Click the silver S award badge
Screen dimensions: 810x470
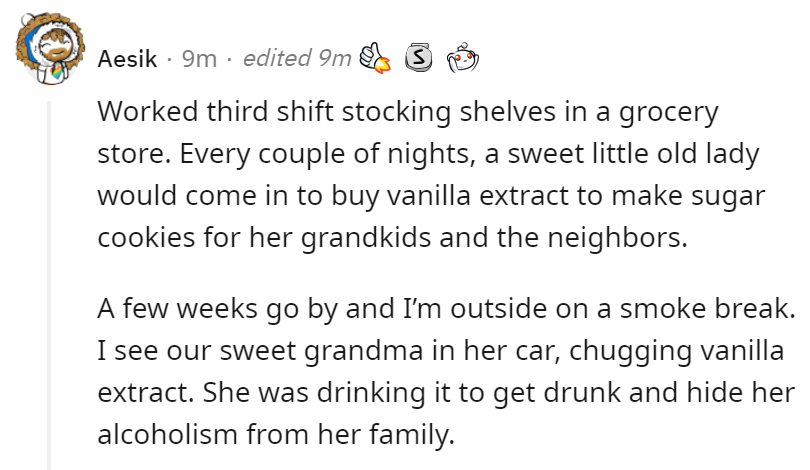pyautogui.click(x=418, y=58)
